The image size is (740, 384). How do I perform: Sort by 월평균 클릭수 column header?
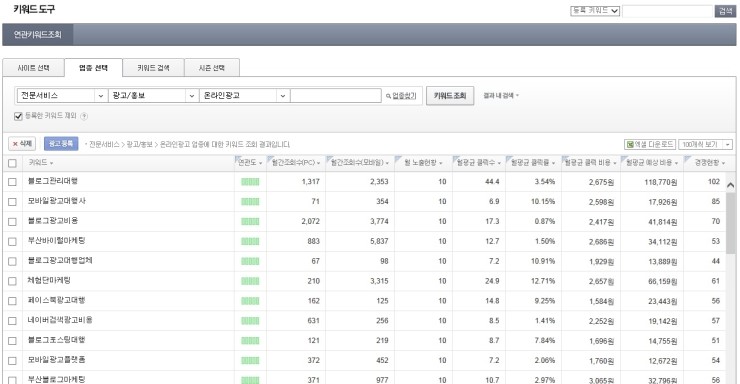[479, 163]
